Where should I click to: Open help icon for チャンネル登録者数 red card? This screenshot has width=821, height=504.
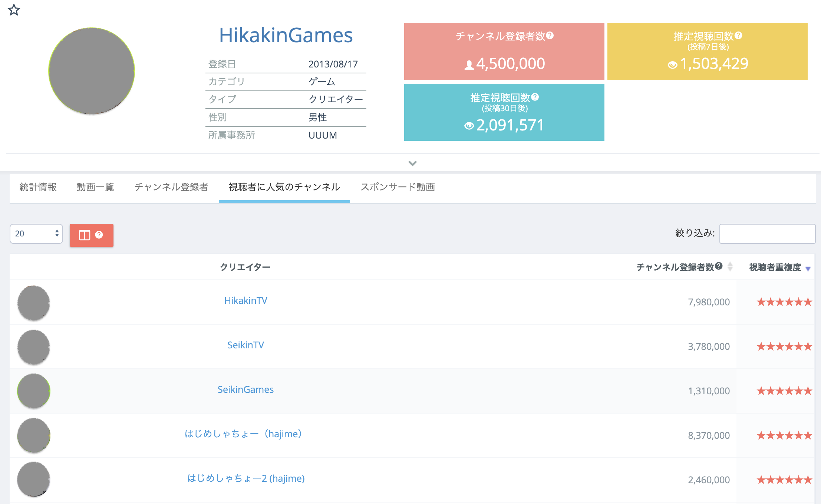point(550,36)
